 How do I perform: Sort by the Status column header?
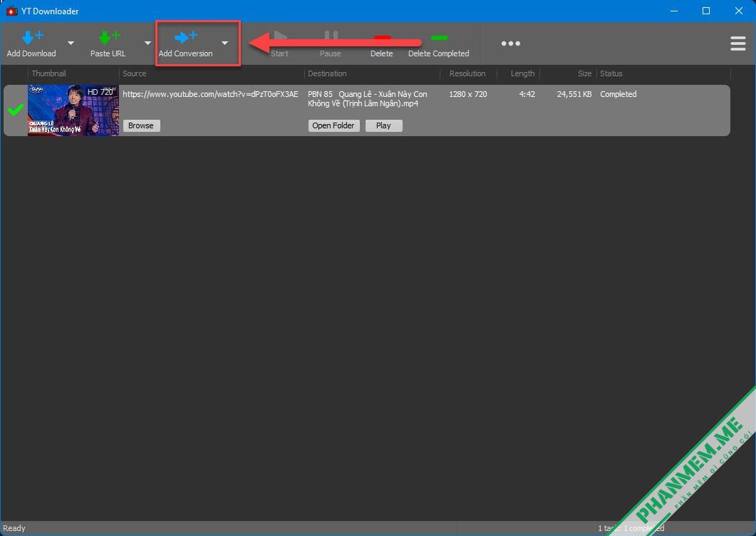pos(611,73)
